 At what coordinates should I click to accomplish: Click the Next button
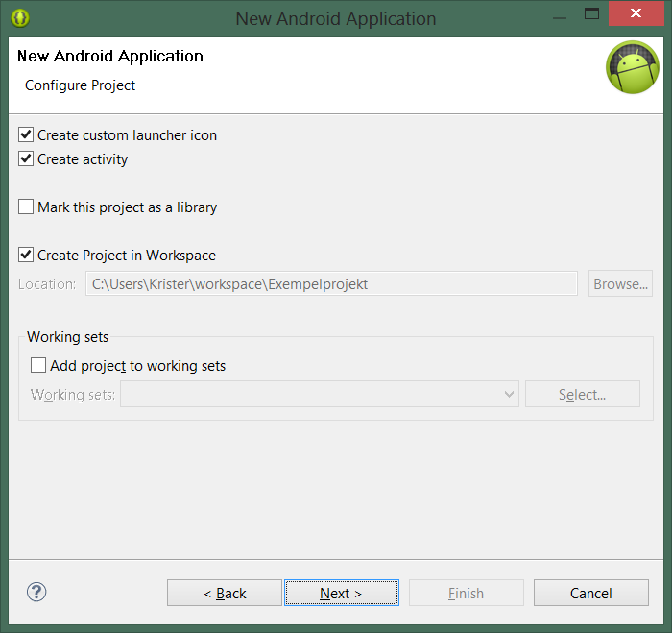(342, 593)
